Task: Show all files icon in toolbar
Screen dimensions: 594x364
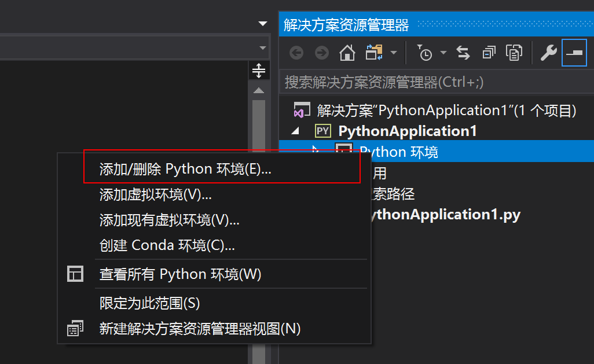Action: click(514, 53)
